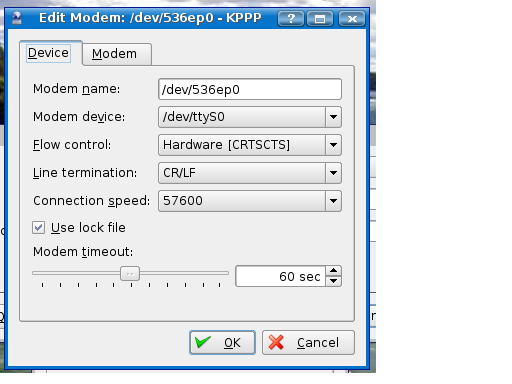Click the Modem timeout slider handle

click(x=130, y=274)
